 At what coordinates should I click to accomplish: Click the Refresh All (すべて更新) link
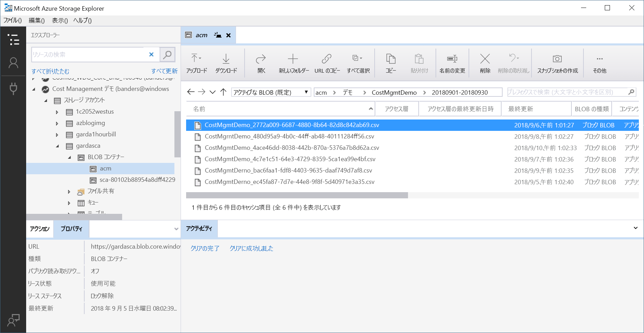click(164, 71)
